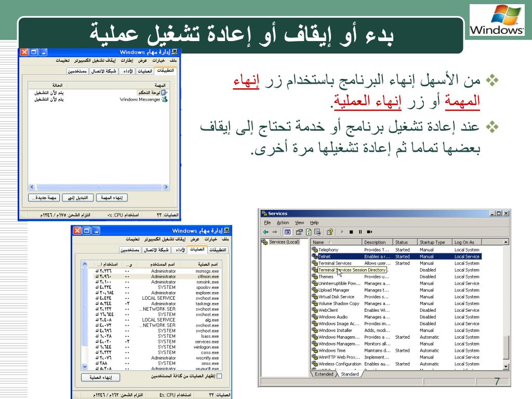Select Wireless Configuration service row
Image resolution: width=532 pixels, height=399 pixels.
396,364
